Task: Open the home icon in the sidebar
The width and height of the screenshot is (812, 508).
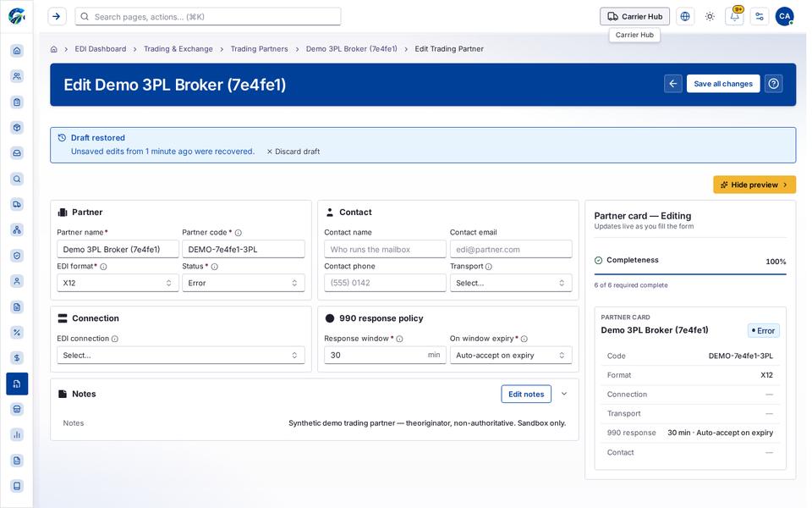Action: pyautogui.click(x=17, y=50)
